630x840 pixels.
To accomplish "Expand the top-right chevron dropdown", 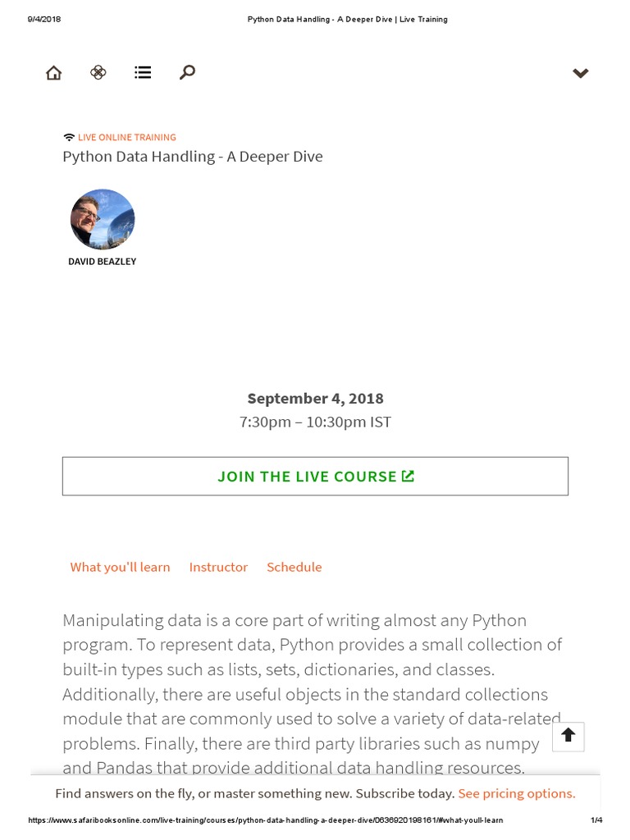I will [581, 73].
